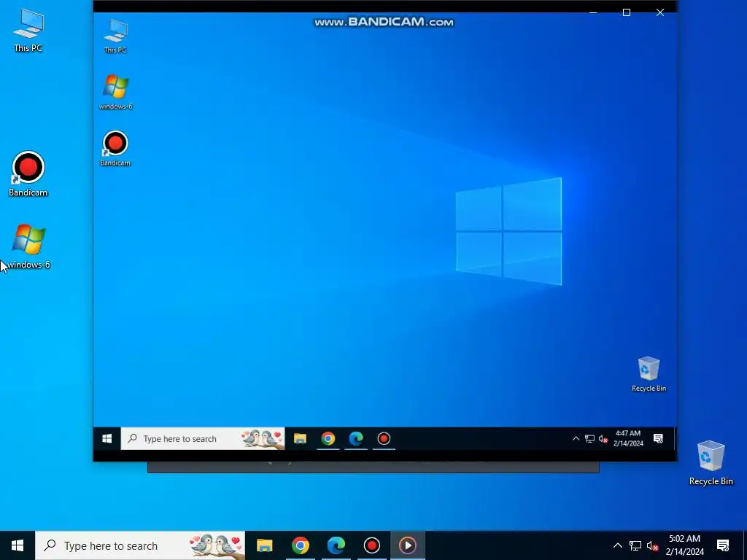747x560 pixels.
Task: Expand hidden tray icons inside player window
Action: 576,438
